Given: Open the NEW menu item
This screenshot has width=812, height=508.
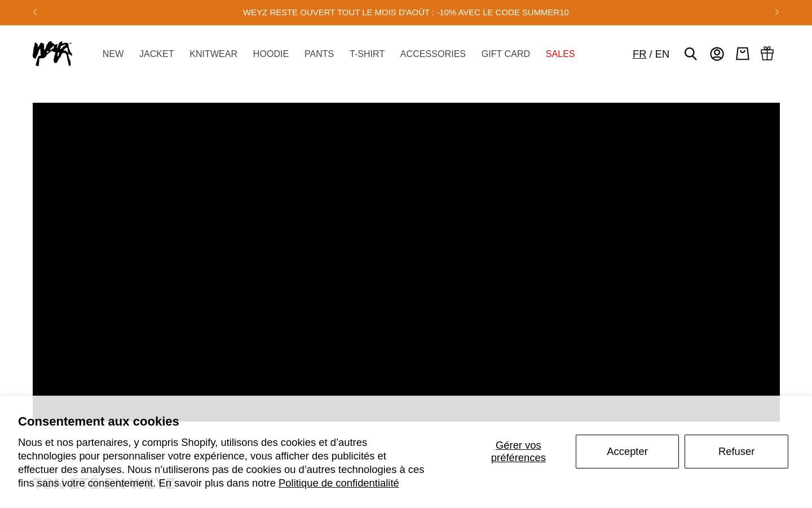Looking at the screenshot, I should [113, 54].
